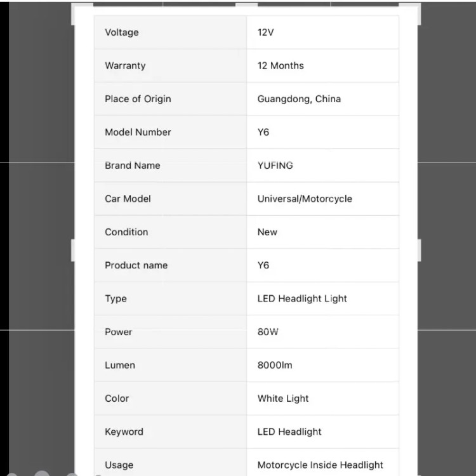Grab the top-left corner crop handle
Screen dimensions: 476x476
coord(76,9)
